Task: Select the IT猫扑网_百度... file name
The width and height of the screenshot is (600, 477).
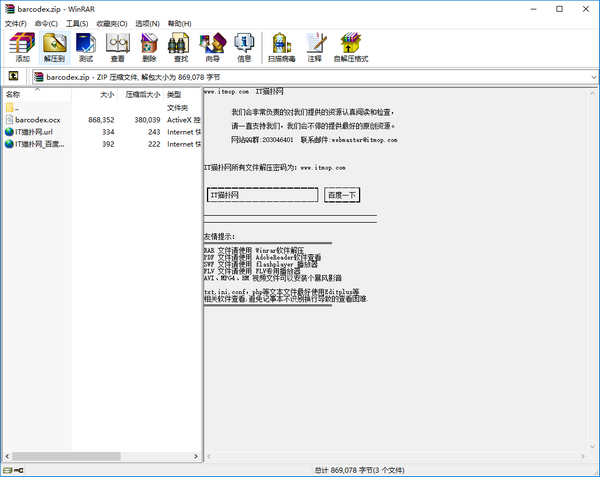Action: (40, 144)
